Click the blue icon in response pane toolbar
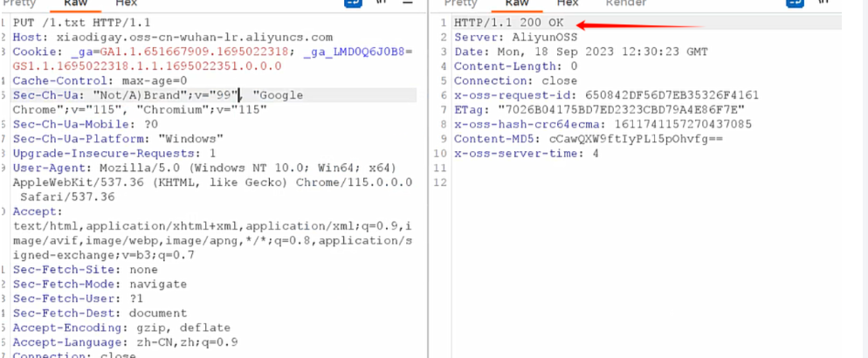This screenshot has height=358, width=868. (796, 3)
